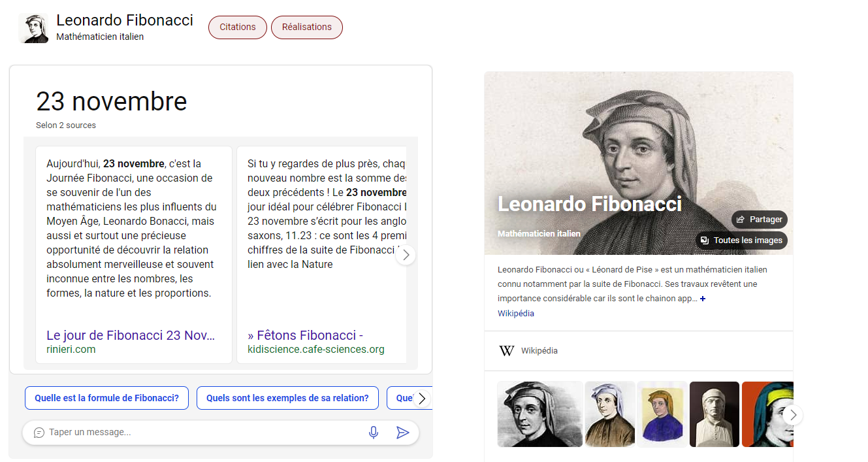Click the "Aujourd'hui, 23 novembre" snippet text

[133, 228]
